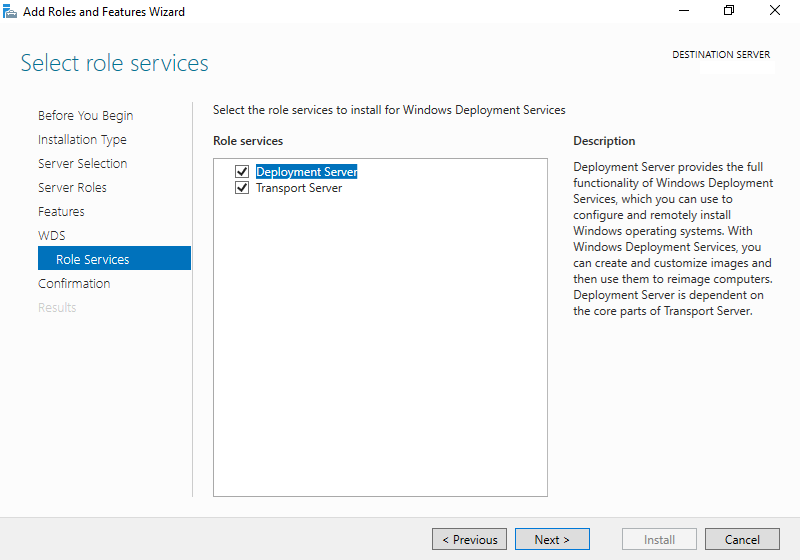Click the Next button

(x=552, y=539)
